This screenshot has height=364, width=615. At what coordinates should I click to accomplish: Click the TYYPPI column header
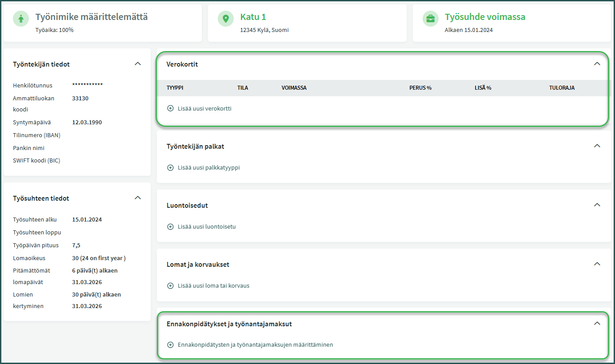coord(175,88)
